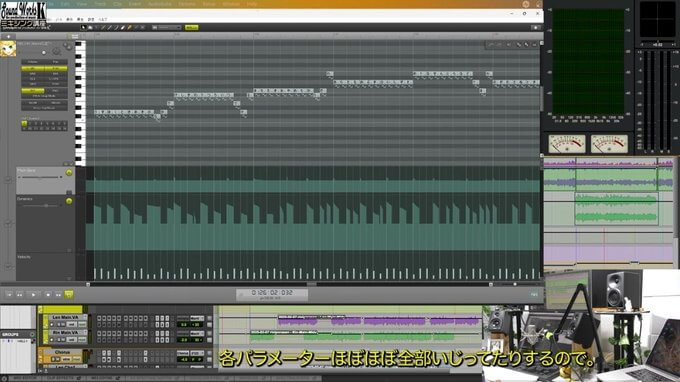680x382 pixels.
Task: Select the Rin Main VA track
Action: coord(65,333)
